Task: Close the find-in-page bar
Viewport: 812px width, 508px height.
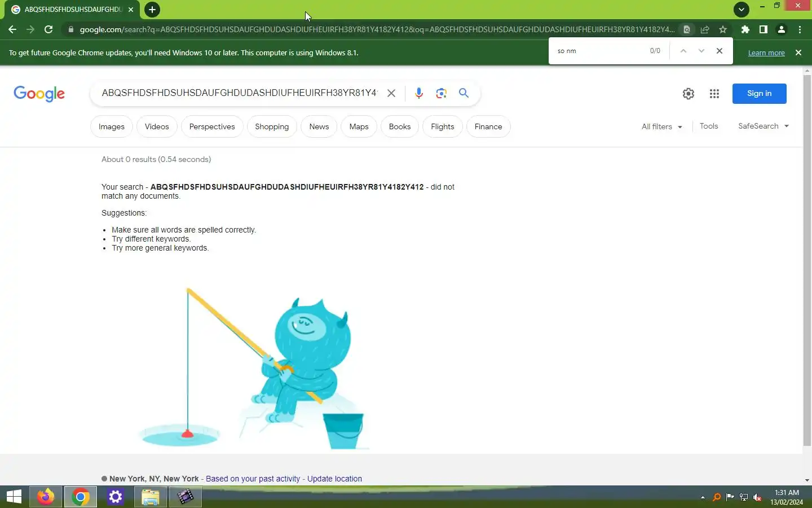Action: coord(720,51)
